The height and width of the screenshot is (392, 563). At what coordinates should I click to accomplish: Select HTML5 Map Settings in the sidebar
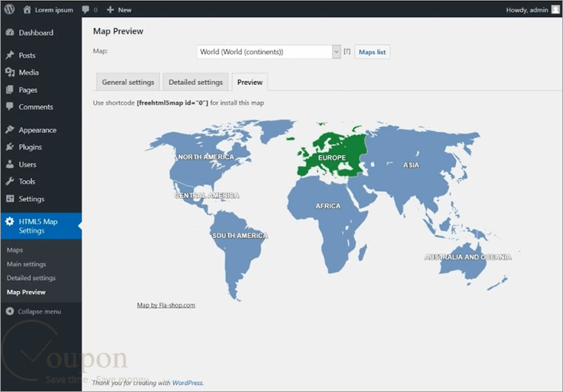tap(41, 226)
